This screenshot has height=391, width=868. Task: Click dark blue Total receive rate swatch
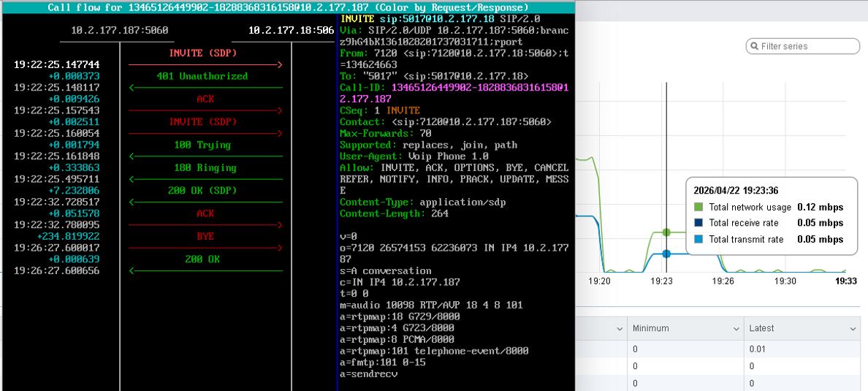[698, 223]
